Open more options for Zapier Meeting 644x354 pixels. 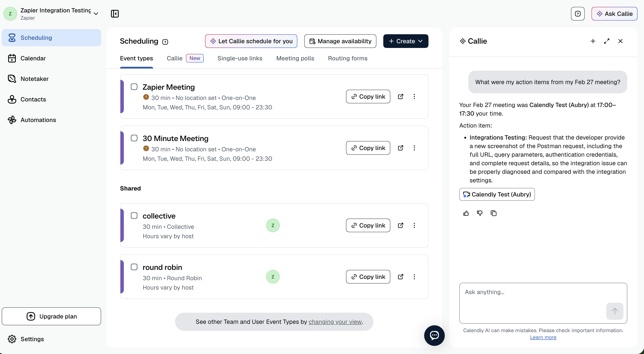(x=414, y=97)
